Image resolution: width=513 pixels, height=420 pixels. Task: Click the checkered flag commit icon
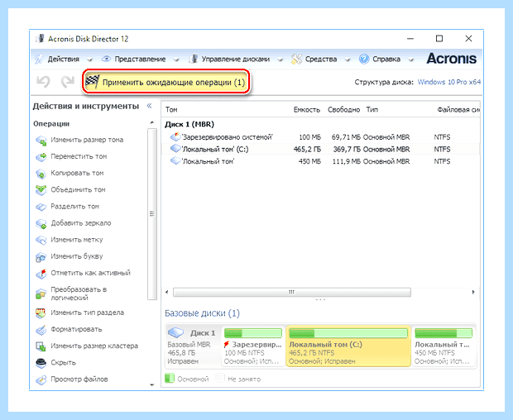click(x=93, y=82)
